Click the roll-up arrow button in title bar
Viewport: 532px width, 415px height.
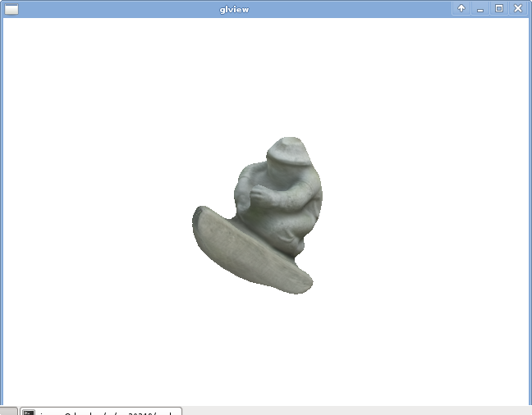[461, 8]
